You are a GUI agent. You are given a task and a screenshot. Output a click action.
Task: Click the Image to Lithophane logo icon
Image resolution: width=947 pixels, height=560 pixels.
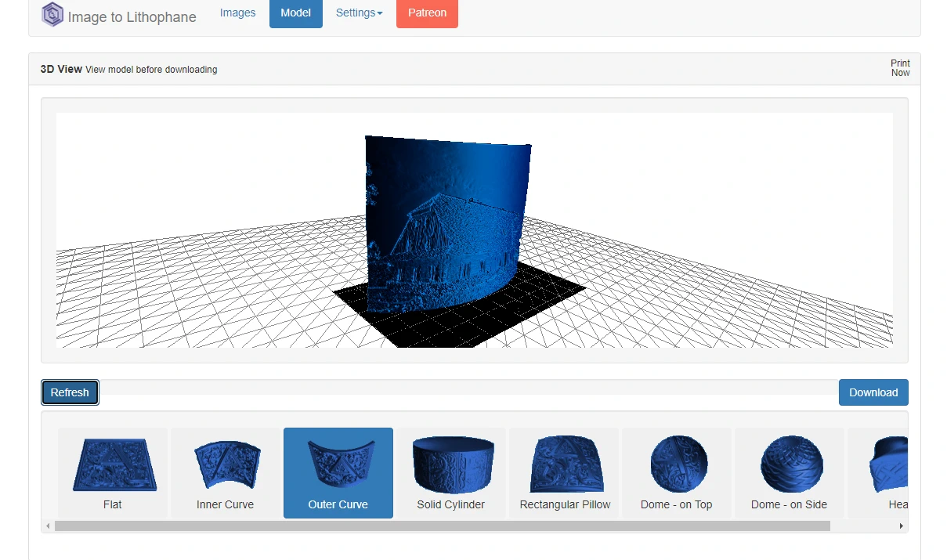pos(52,14)
